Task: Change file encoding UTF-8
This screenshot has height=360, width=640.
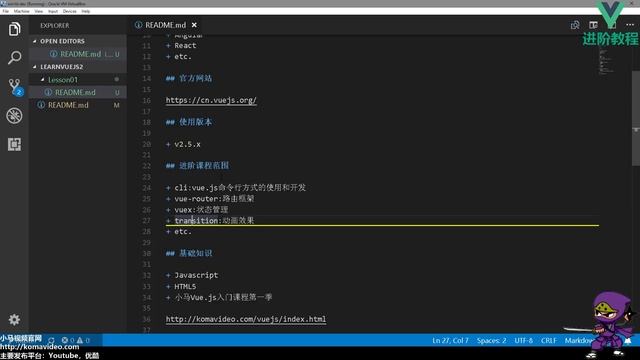Action: 524,340
